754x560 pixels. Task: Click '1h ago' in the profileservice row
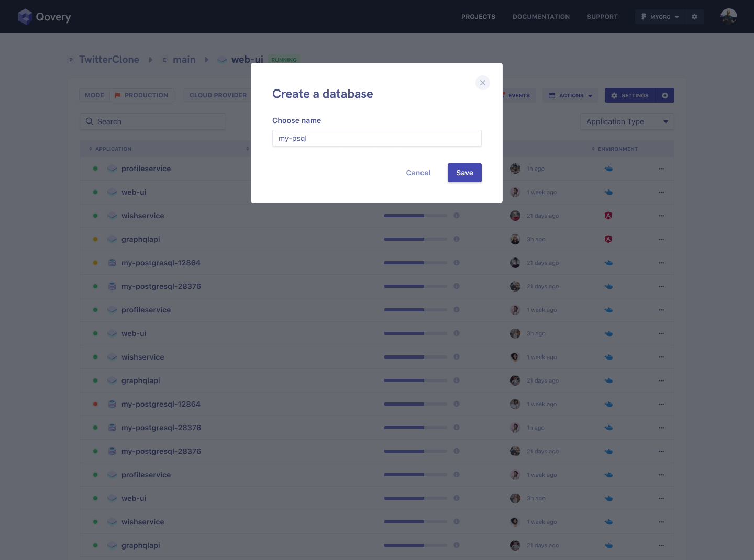point(536,169)
